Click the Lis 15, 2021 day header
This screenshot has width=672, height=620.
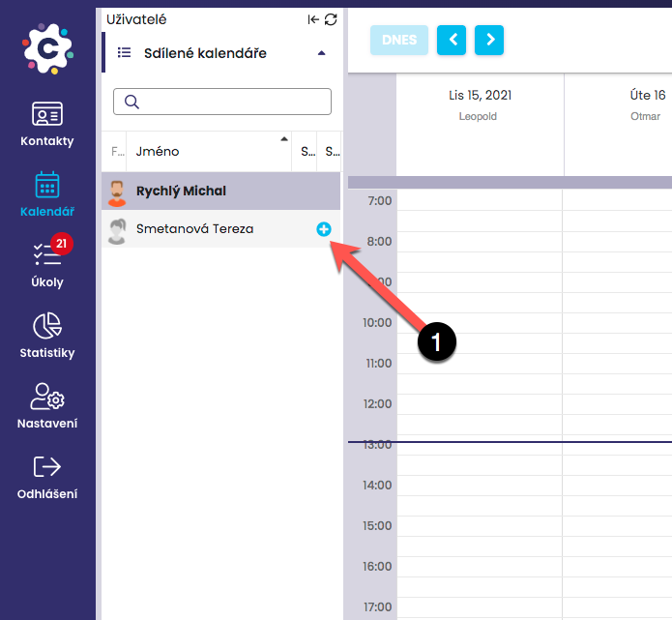[x=480, y=95]
